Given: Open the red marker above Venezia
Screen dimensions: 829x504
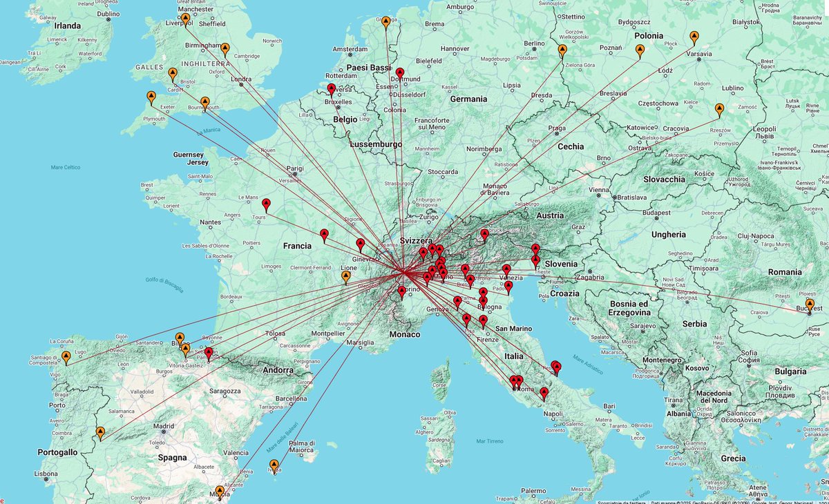Looking at the screenshot, I should (506, 271).
